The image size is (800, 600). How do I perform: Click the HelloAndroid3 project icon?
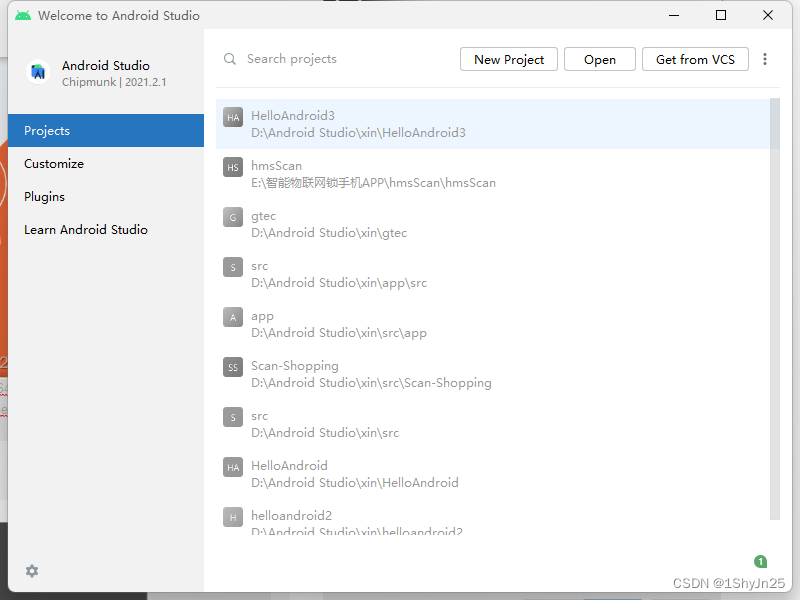[233, 116]
